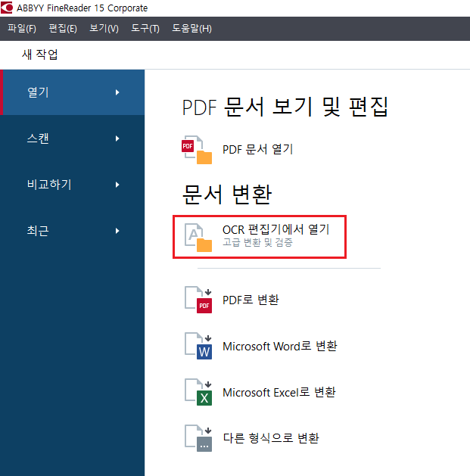Screen dimensions: 470x476
Task: Select the 스캔 sidebar tab
Action: [x=72, y=138]
